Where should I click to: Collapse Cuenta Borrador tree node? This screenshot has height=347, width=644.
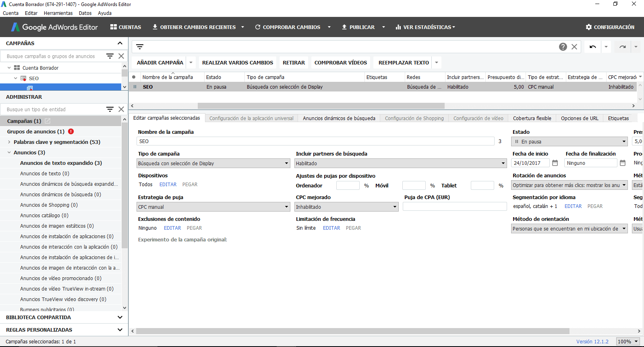click(x=9, y=68)
